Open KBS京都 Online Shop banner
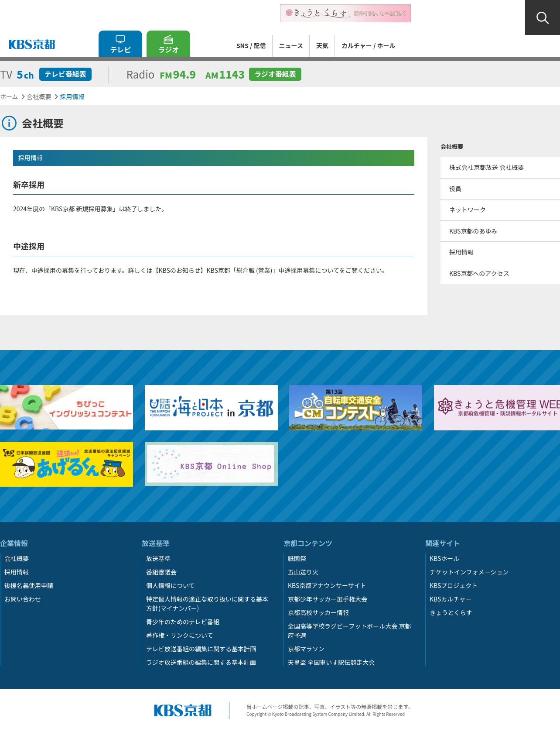 pyautogui.click(x=211, y=464)
